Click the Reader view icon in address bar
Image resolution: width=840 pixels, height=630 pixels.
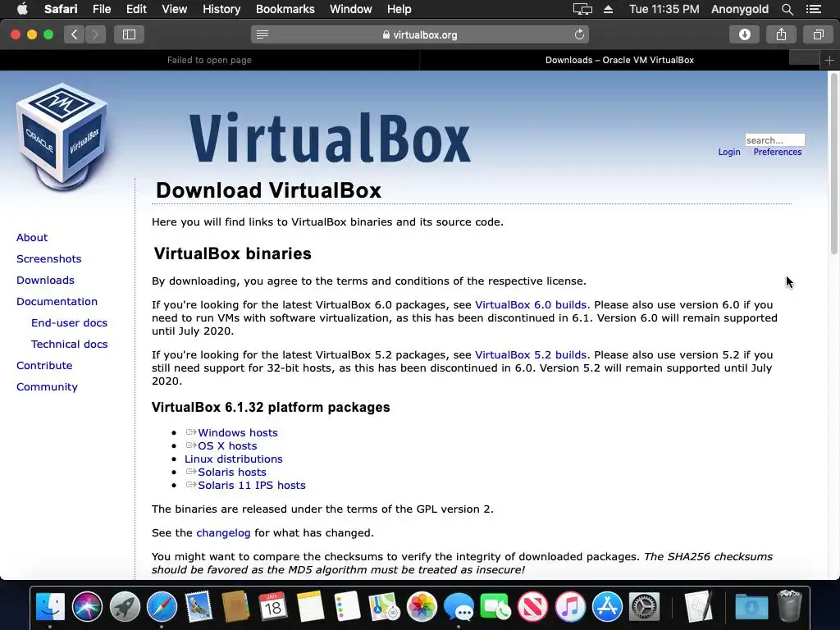point(262,34)
